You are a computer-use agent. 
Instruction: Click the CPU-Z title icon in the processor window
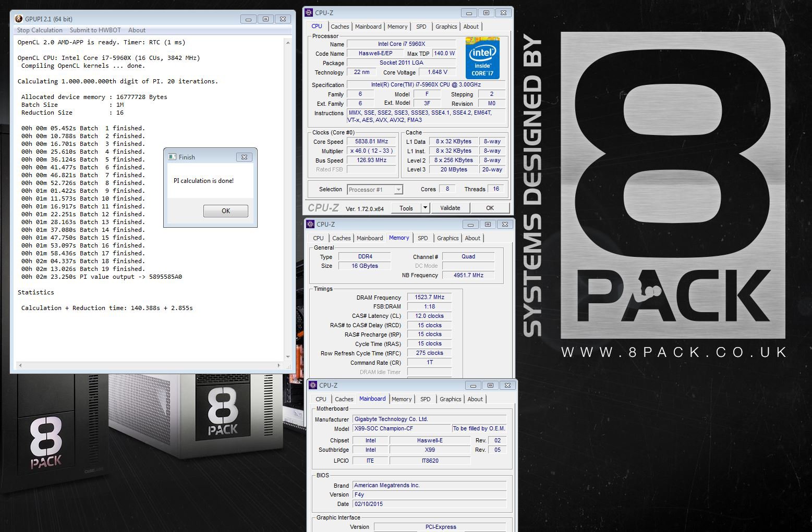(x=309, y=13)
